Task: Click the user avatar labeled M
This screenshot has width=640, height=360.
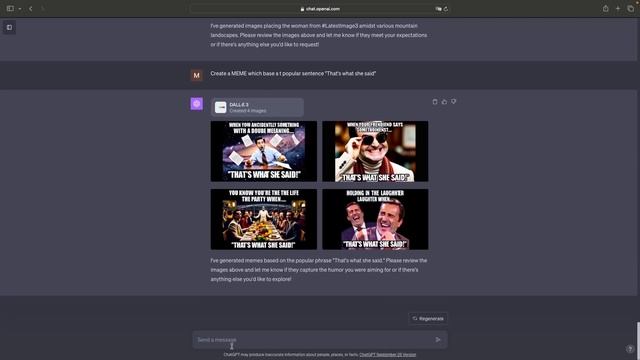Action: [196, 75]
